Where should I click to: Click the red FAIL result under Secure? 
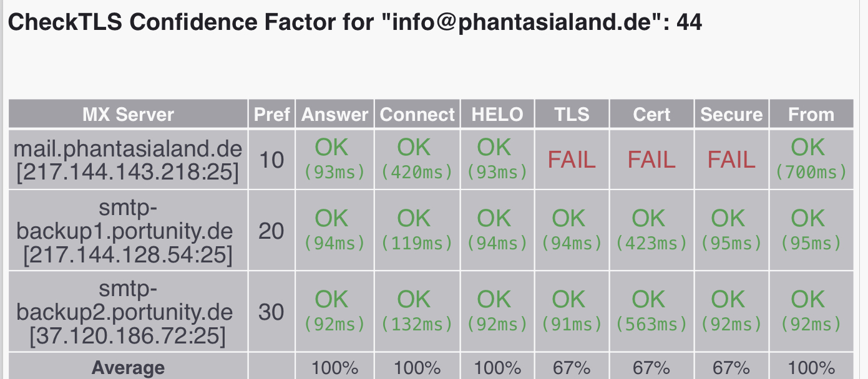point(731,160)
